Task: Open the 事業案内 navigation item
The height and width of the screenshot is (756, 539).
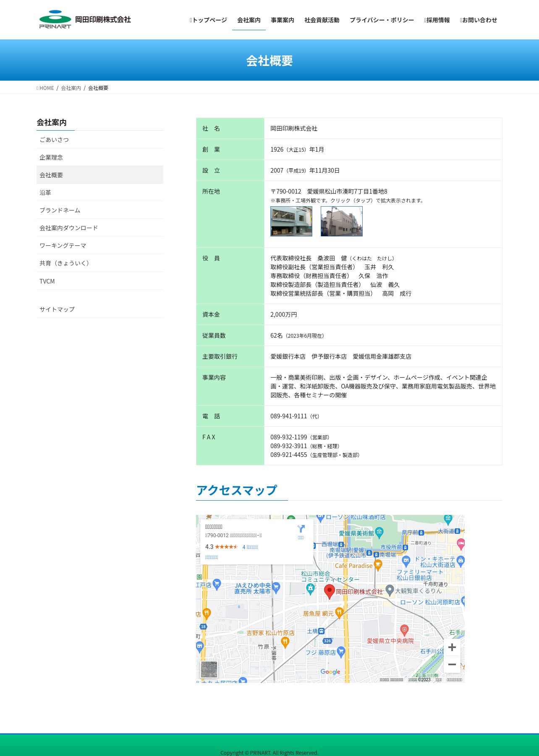Action: pos(283,20)
